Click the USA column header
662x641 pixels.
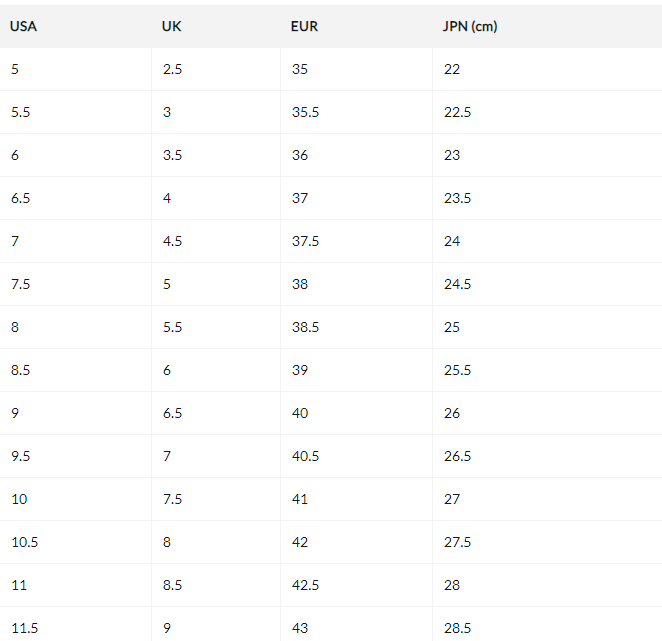coord(23,26)
